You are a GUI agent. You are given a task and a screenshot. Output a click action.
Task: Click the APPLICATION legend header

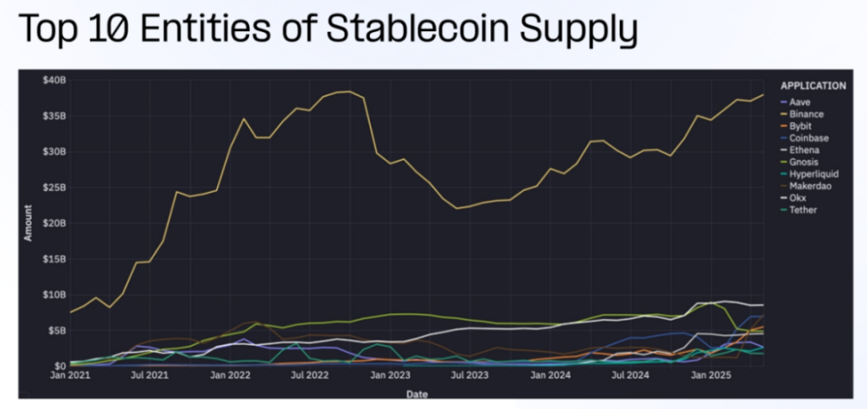813,86
